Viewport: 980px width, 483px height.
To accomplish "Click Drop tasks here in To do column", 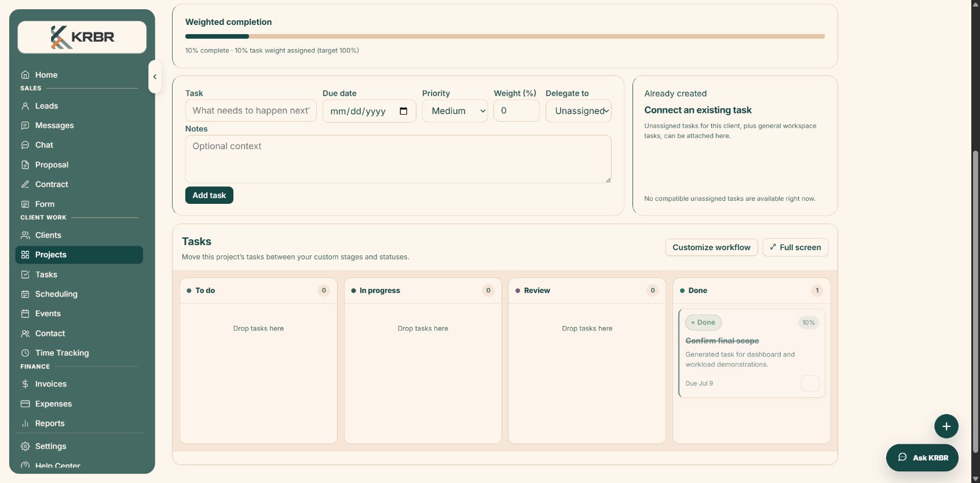I will [258, 328].
